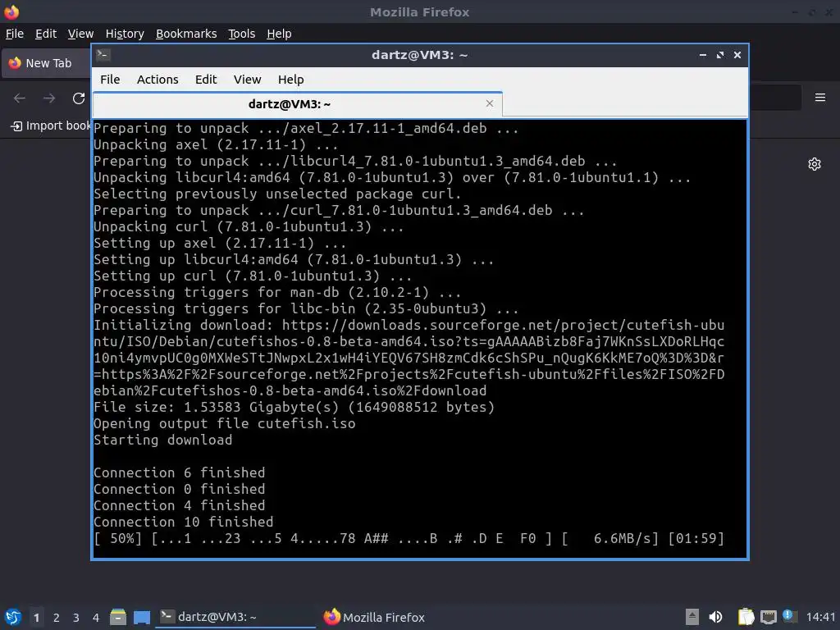Image resolution: width=840 pixels, height=630 pixels.
Task: Click the update notifier tray icon
Action: tap(789, 616)
